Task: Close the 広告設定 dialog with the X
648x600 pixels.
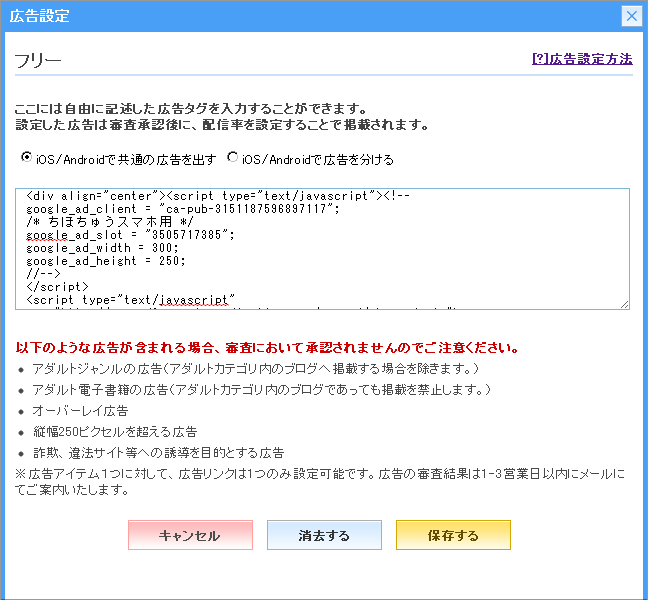Action: point(631,16)
